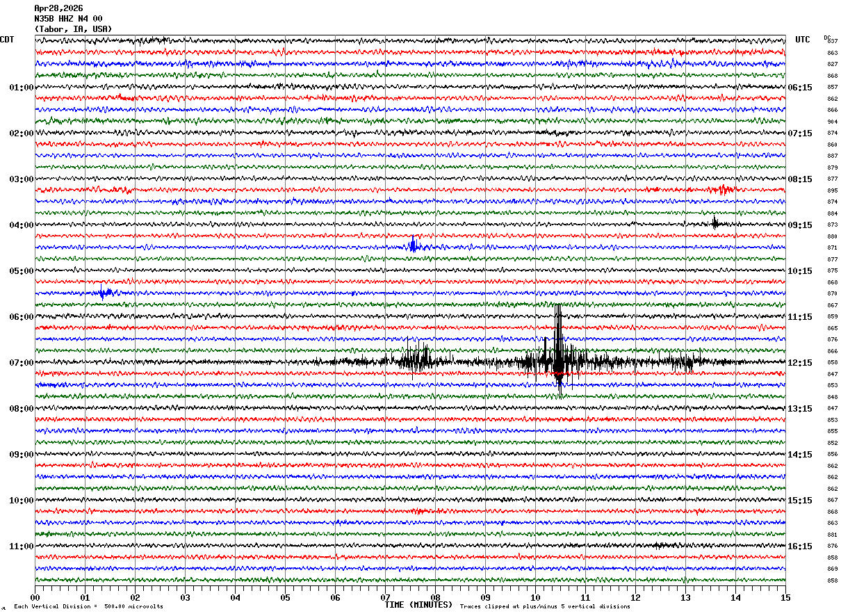The width and height of the screenshot is (841, 616).
Task: Click the 12:15 UTC time label
Action: click(801, 363)
